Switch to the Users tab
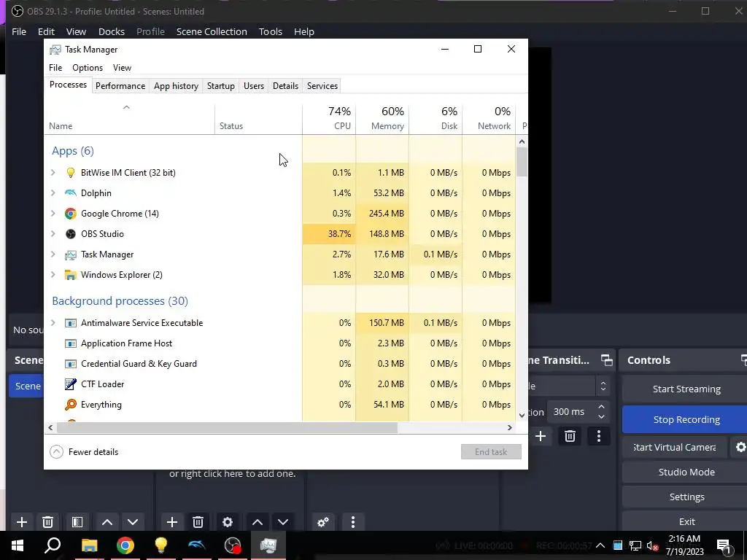Image resolution: width=747 pixels, height=560 pixels. point(253,86)
